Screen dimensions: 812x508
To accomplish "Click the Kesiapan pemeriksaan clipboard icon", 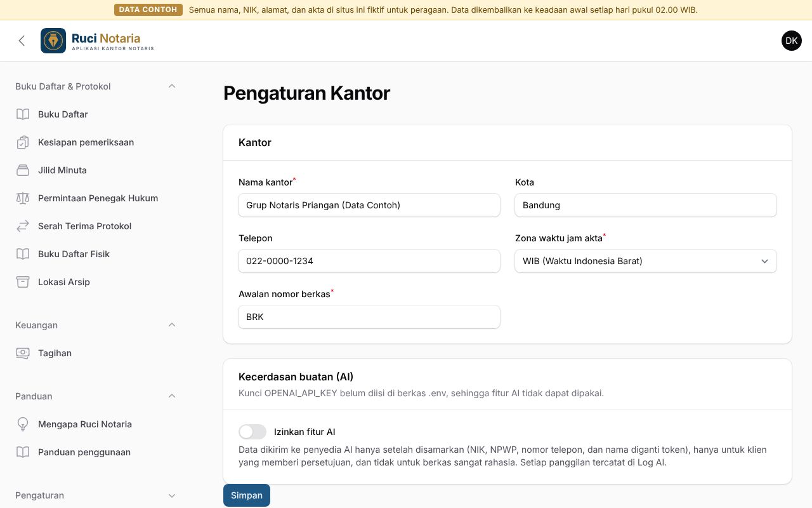I will point(23,142).
